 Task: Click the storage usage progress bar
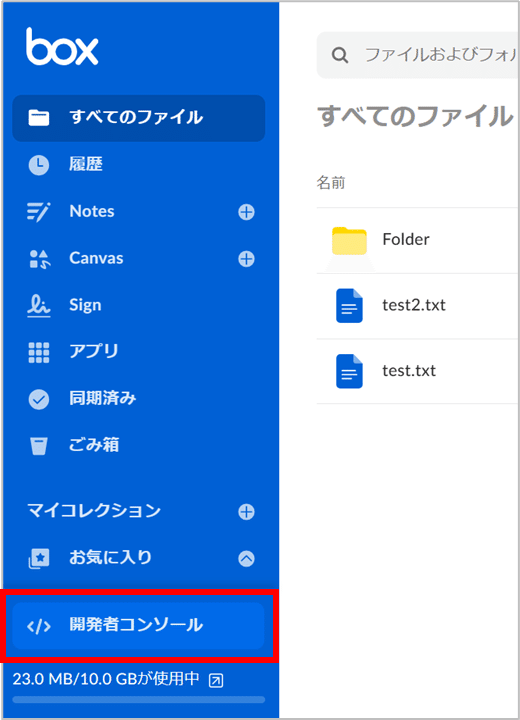[x=139, y=700]
